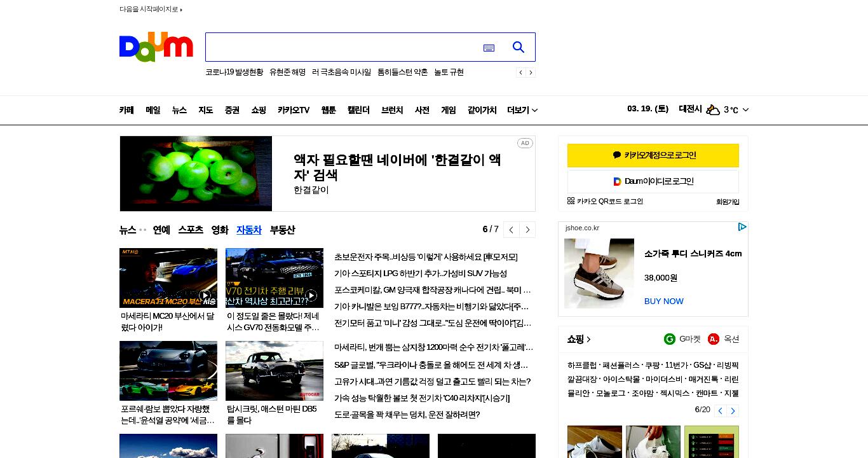Screen dimensions: 868x458
Task: Open 증권 menu item
Action: (x=232, y=110)
